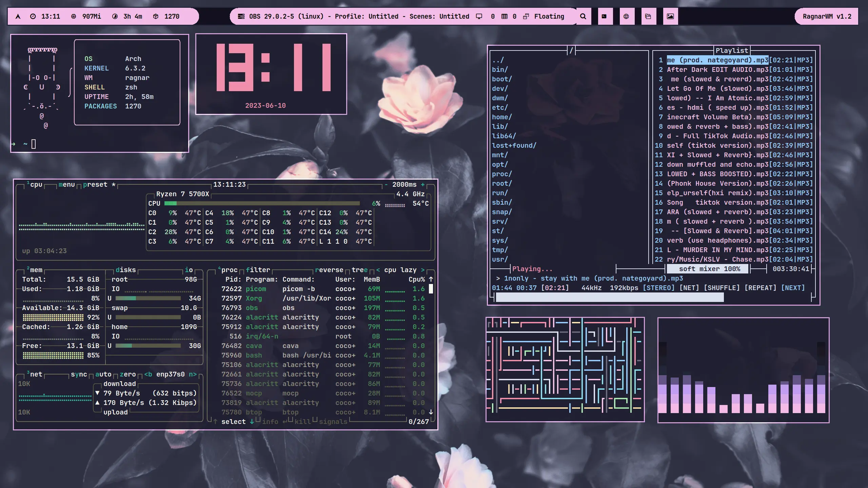The width and height of the screenshot is (868, 488).
Task: Toggle the tree view in btop proc
Action: 359,270
